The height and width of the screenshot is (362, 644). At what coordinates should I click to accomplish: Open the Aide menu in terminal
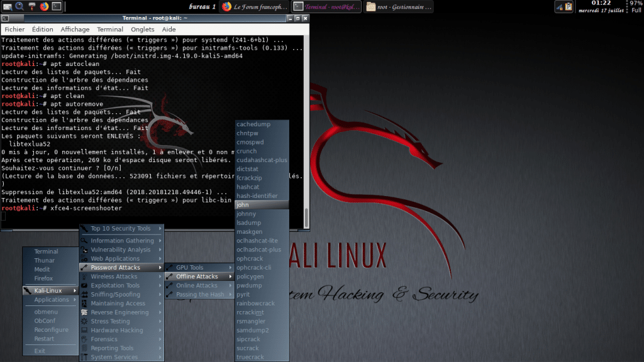click(x=169, y=30)
